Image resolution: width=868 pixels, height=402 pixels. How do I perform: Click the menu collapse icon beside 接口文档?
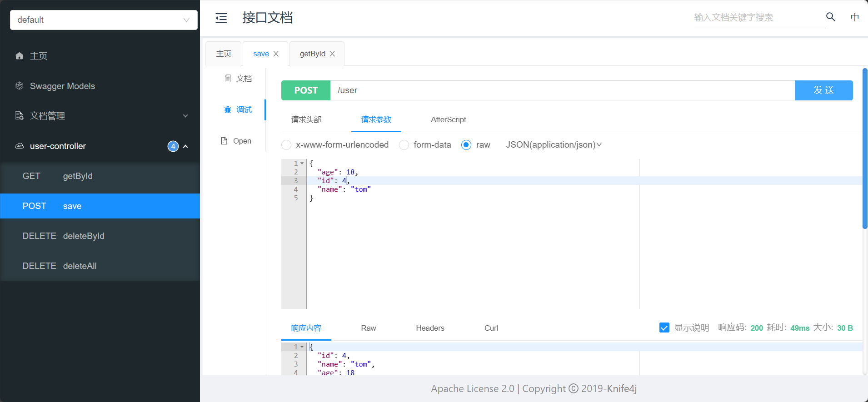(221, 18)
